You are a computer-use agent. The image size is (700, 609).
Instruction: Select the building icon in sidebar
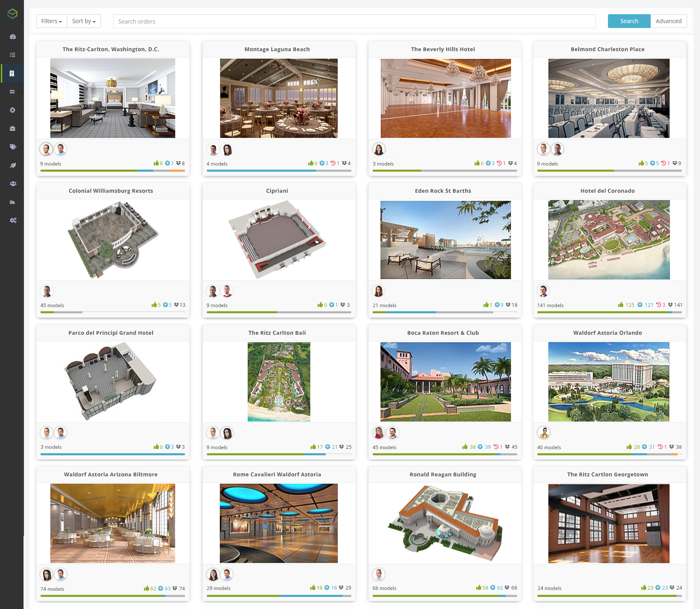pos(12,73)
